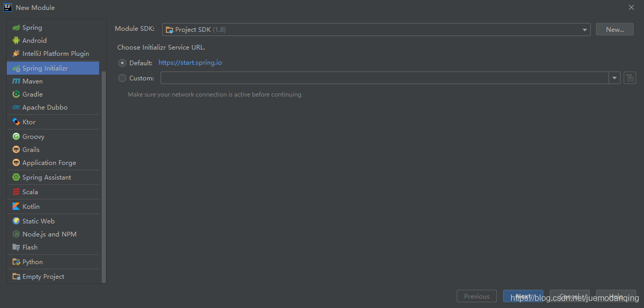
Task: Click the Node.js and NPM icon
Action: [x=16, y=234]
